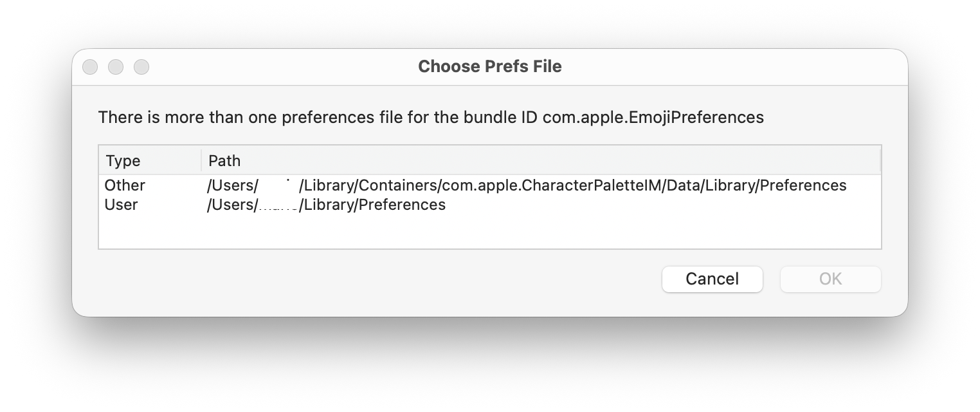Click the Cancel button

[x=712, y=279]
